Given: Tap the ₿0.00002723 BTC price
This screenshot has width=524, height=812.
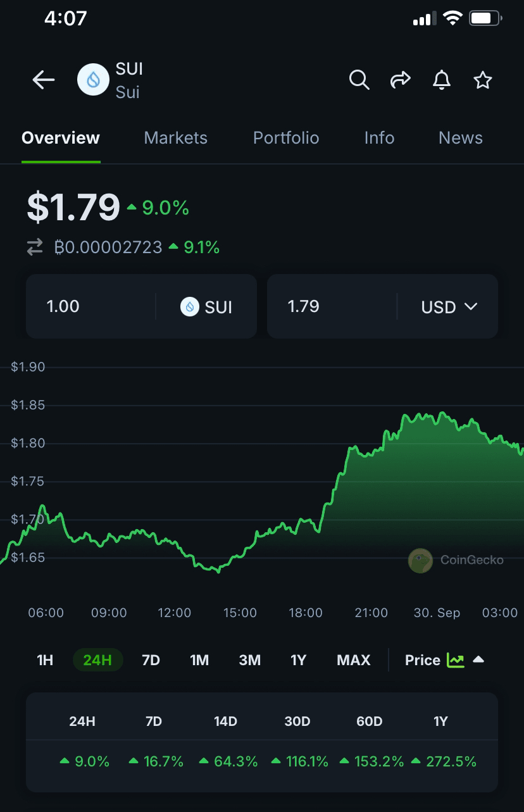Looking at the screenshot, I should tap(108, 247).
